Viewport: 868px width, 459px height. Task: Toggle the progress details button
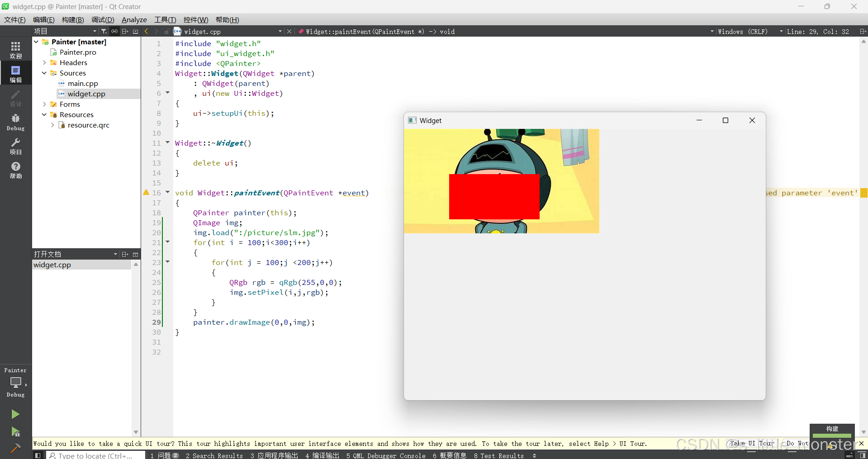[x=849, y=455]
